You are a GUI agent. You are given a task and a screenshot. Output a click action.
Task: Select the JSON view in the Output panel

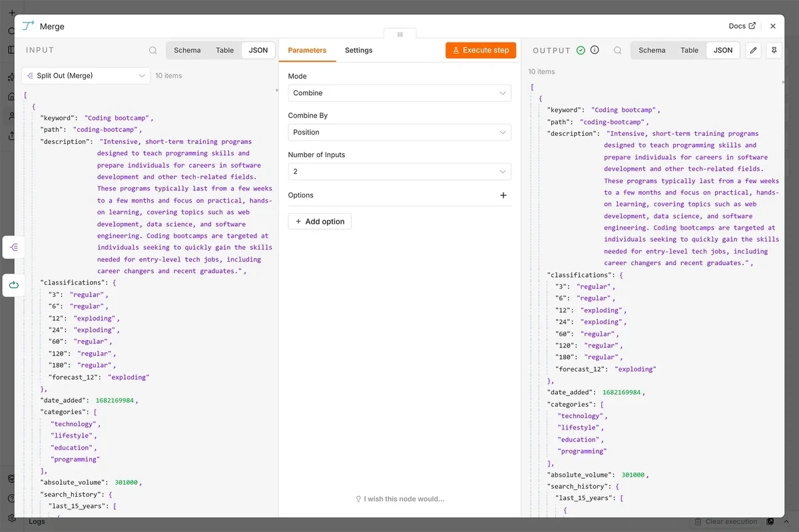pyautogui.click(x=723, y=50)
